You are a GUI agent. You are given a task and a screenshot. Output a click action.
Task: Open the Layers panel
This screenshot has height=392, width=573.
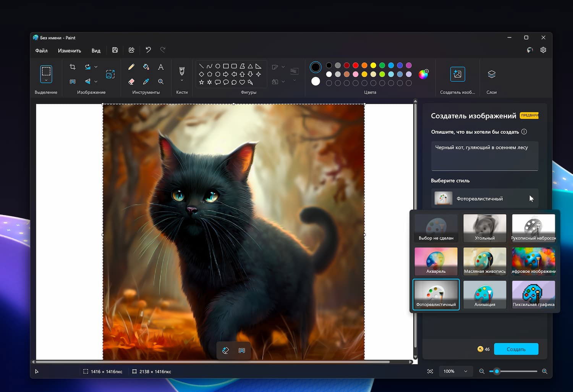pyautogui.click(x=491, y=74)
